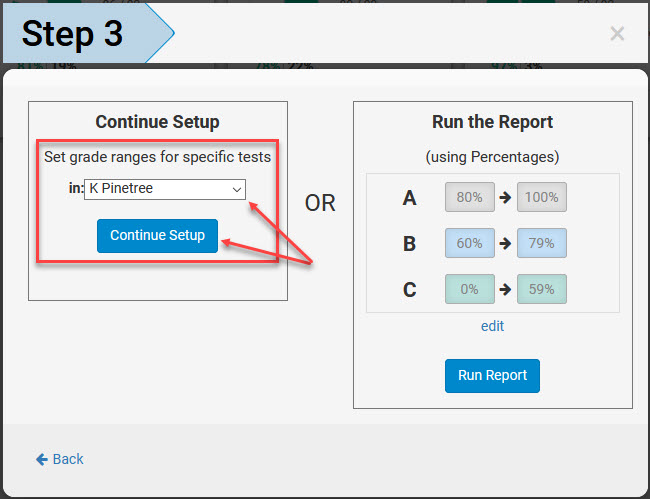Close the Step 3 dialog
The width and height of the screenshot is (650, 499).
click(x=617, y=33)
